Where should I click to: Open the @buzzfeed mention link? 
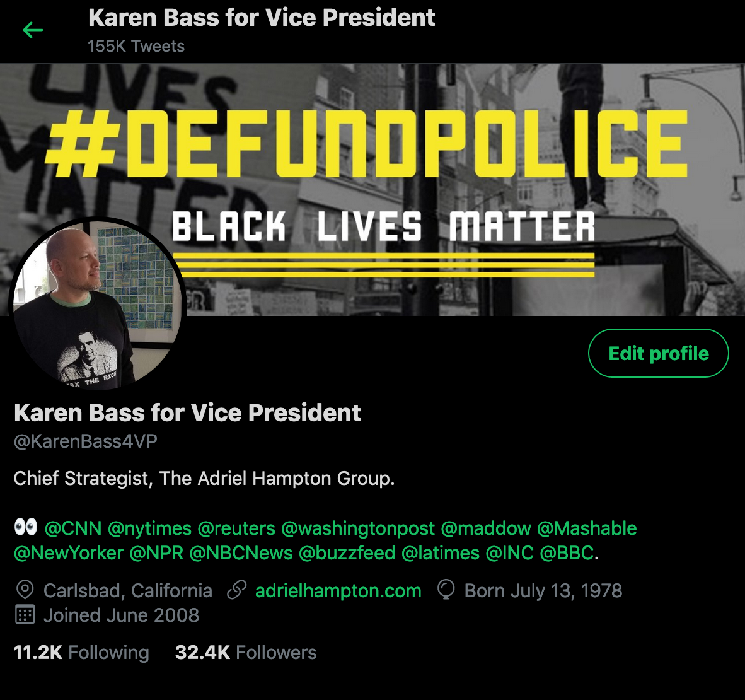click(x=347, y=553)
